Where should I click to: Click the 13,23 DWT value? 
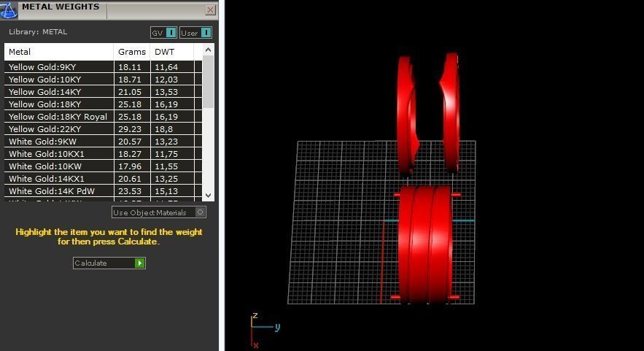tap(166, 142)
